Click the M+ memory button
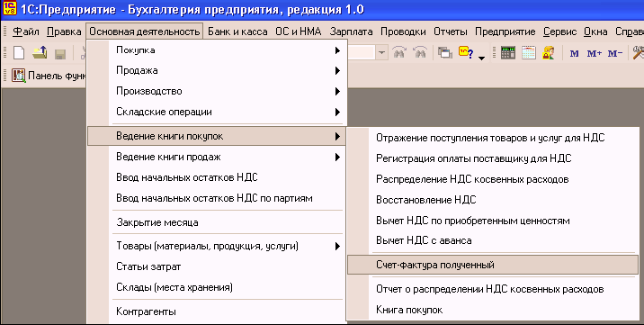 tap(594, 53)
